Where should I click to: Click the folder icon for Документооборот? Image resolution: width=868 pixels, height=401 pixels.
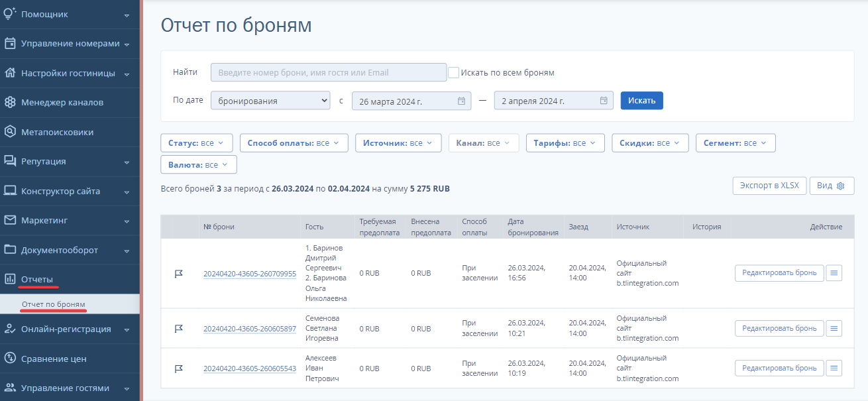coord(10,250)
